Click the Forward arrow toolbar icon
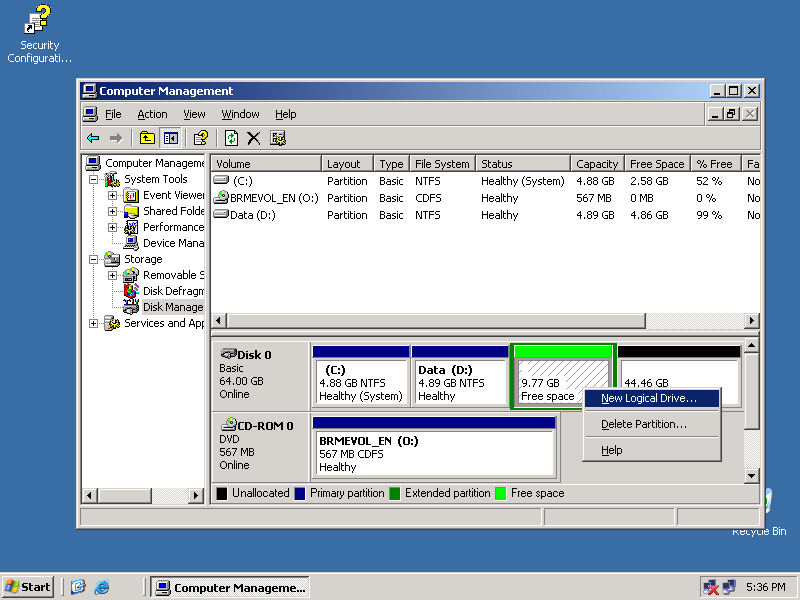 tap(116, 138)
